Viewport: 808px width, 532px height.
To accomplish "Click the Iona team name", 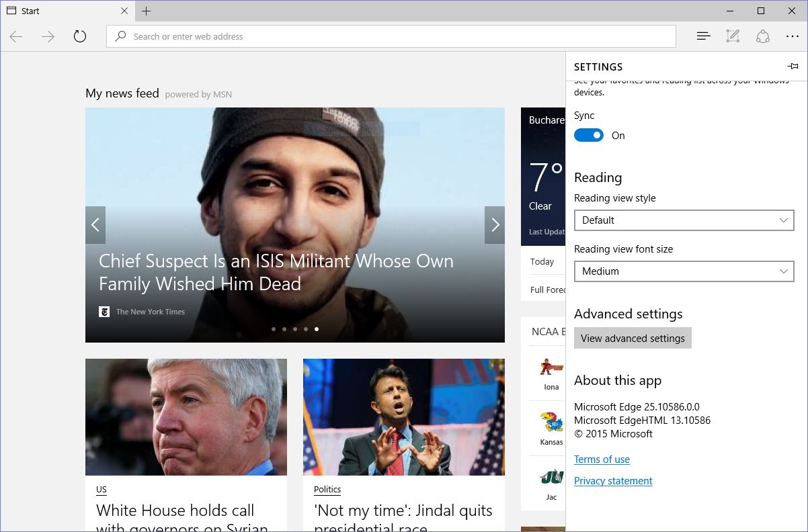I will (x=551, y=387).
